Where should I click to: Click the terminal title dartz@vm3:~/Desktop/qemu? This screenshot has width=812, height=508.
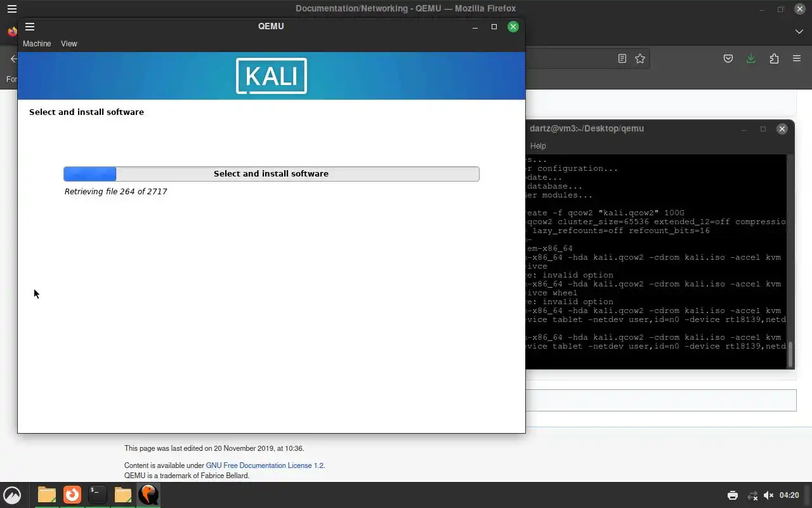[x=587, y=128]
